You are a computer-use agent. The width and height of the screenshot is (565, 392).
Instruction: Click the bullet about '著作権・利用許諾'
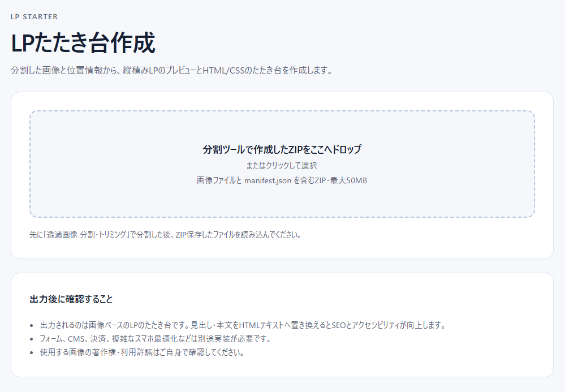point(142,352)
